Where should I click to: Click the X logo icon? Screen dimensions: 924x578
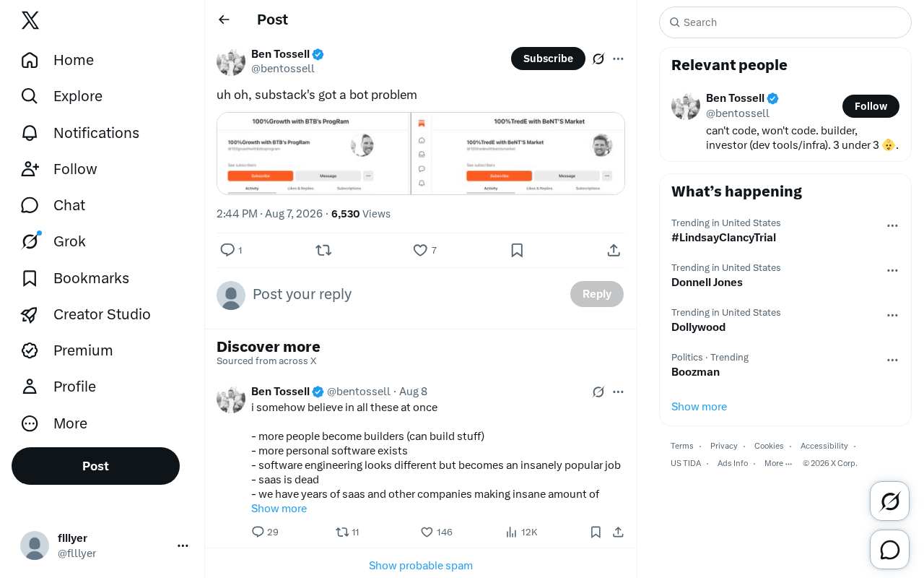click(30, 20)
